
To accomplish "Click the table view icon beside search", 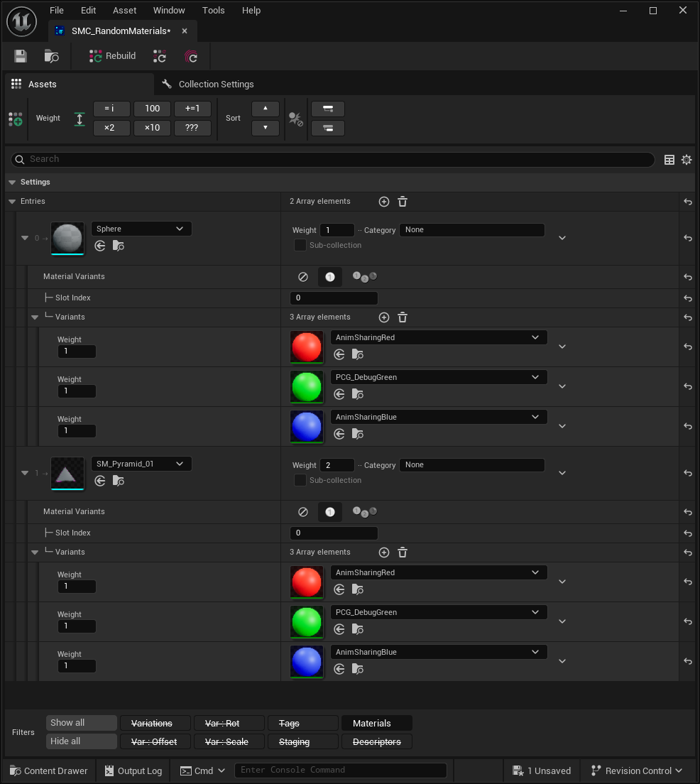I will 669,160.
